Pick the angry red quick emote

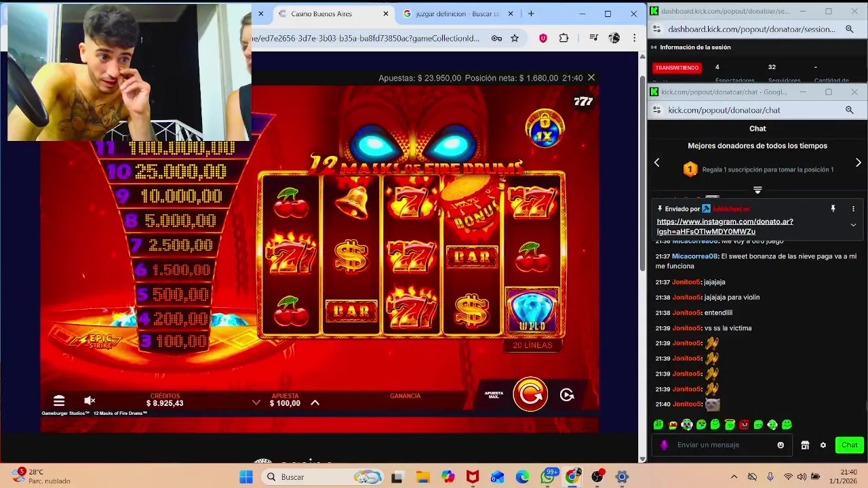[744, 425]
